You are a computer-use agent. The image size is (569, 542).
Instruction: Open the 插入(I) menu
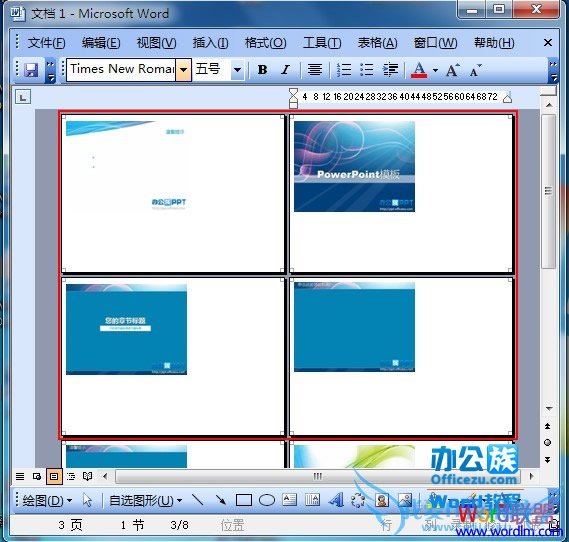(210, 43)
